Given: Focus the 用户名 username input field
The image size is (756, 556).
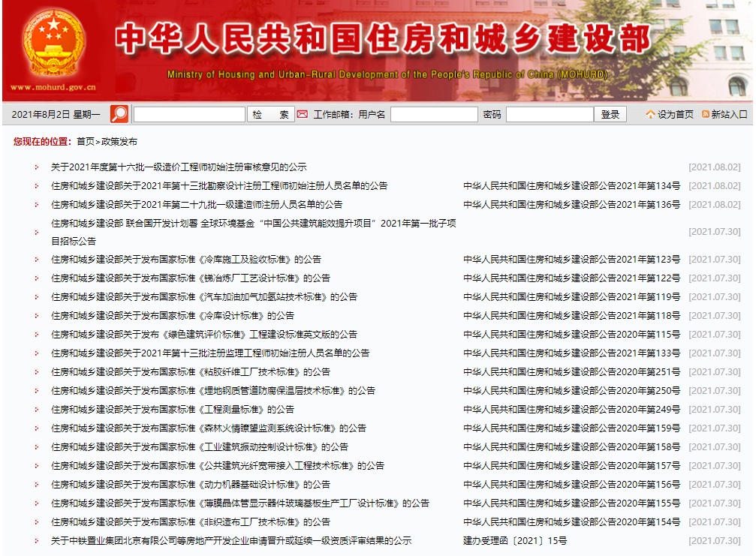Looking at the screenshot, I should 434,114.
